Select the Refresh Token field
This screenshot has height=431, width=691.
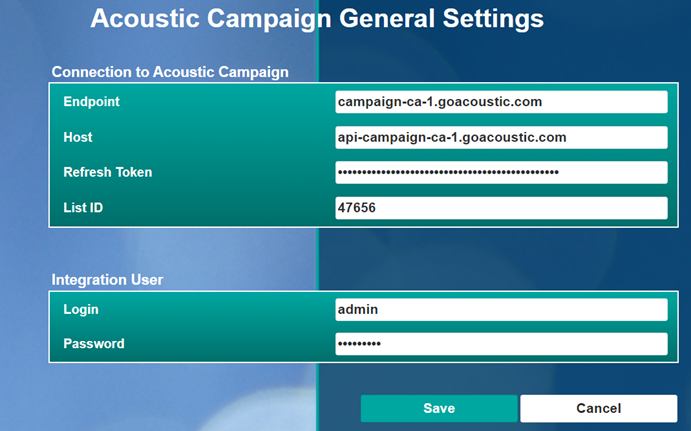tap(501, 172)
